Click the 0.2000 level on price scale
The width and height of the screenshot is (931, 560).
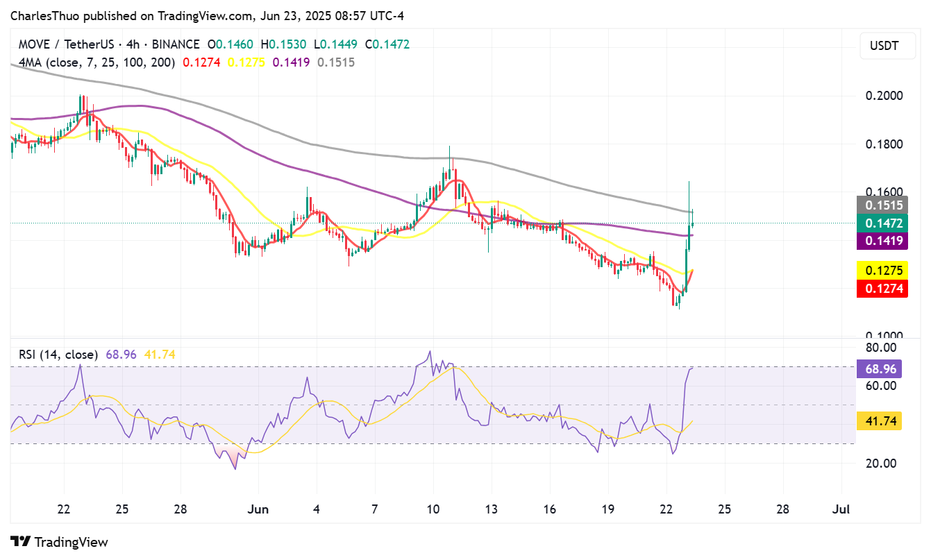click(884, 96)
